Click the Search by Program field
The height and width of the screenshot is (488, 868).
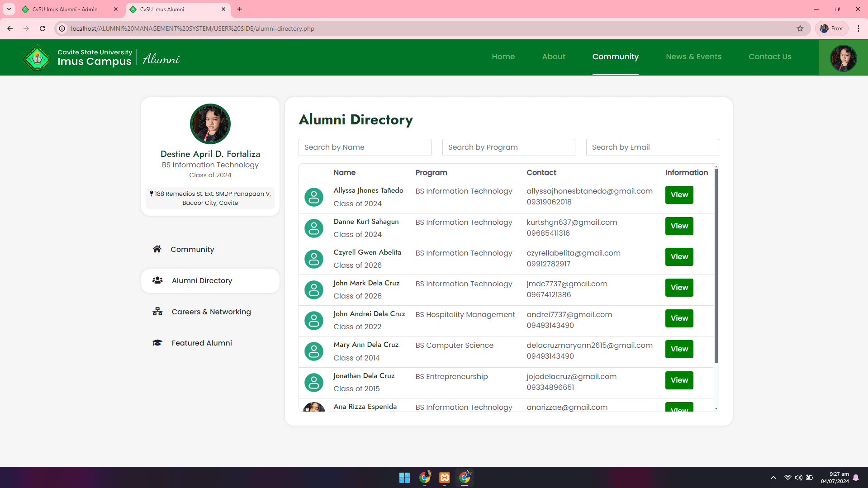tap(508, 147)
